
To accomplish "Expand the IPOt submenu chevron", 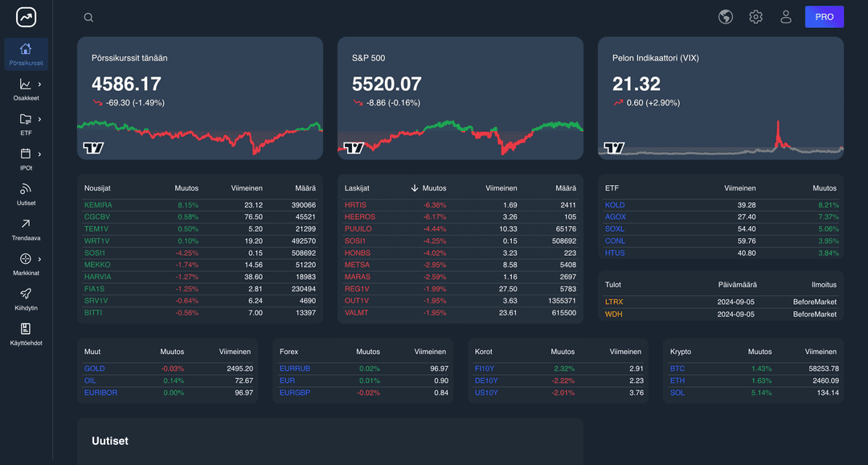I will 39,154.
